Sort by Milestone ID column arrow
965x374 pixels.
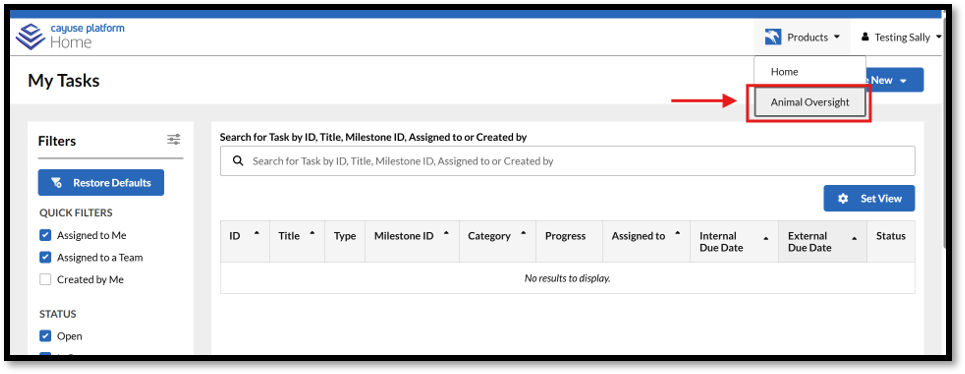(x=446, y=233)
